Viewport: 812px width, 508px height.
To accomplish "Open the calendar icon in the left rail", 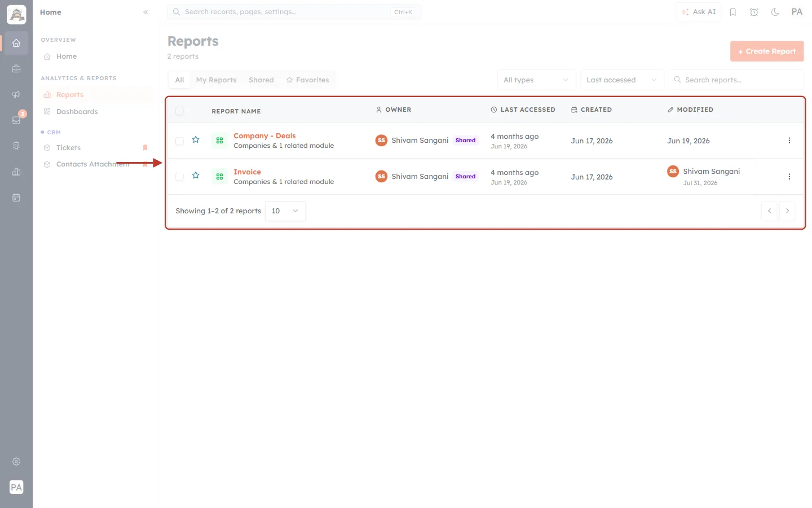I will pyautogui.click(x=16, y=198).
